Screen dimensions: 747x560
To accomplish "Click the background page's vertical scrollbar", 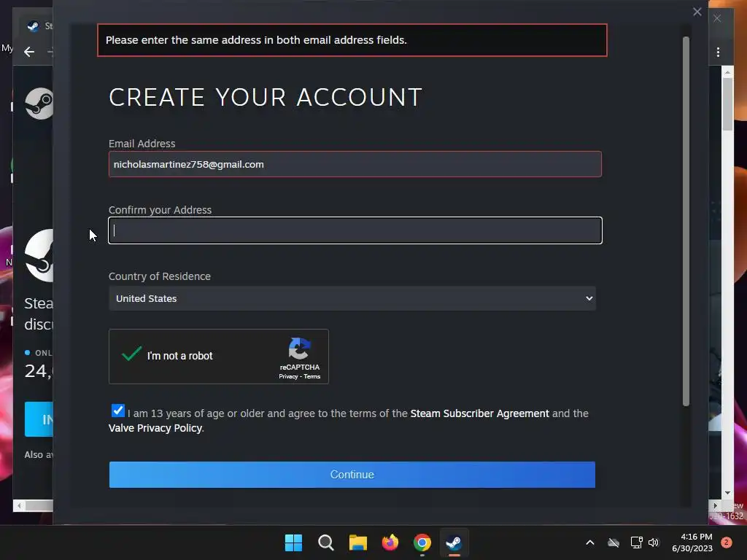I will point(727,104).
